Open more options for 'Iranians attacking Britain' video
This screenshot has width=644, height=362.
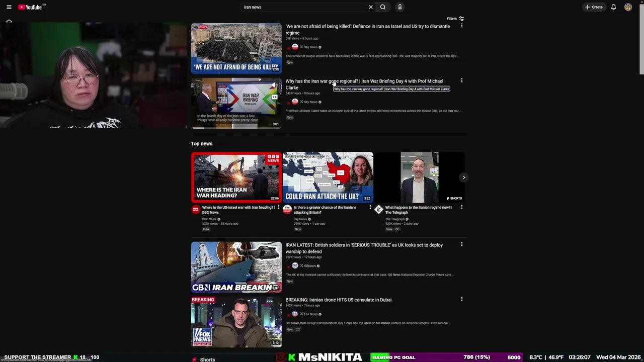click(370, 207)
